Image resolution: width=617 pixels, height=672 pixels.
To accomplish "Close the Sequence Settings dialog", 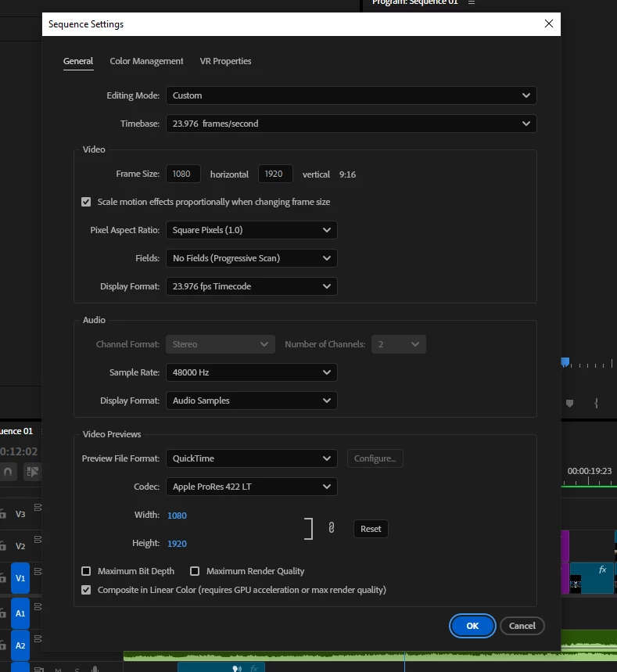I will [x=549, y=23].
